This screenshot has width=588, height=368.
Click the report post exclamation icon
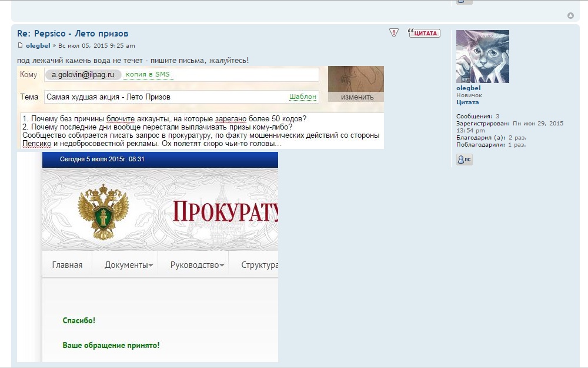point(394,33)
